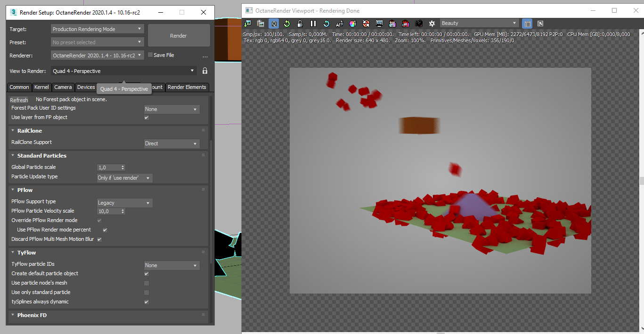Click the colorful material picker icon
644x334 pixels.
point(353,23)
